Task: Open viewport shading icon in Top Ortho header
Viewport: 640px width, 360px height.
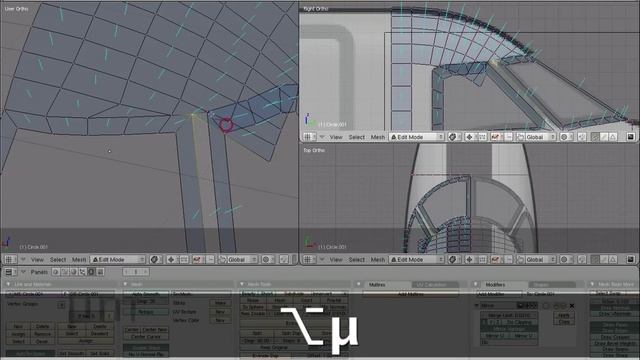Action: [x=453, y=260]
